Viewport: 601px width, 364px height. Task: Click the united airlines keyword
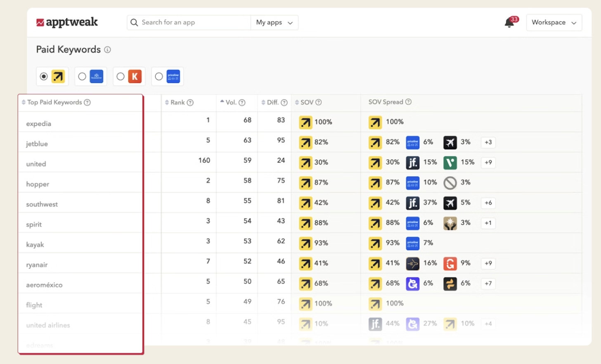click(48, 326)
